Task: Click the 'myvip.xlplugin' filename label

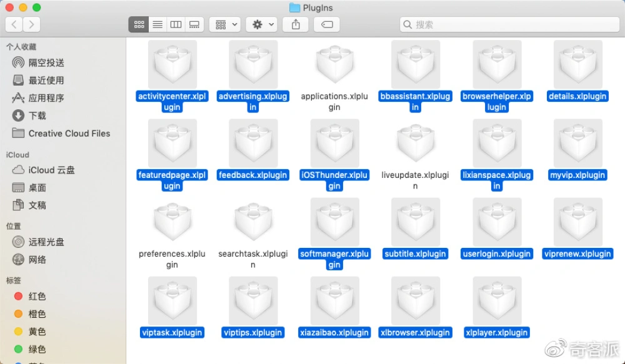Action: (577, 175)
